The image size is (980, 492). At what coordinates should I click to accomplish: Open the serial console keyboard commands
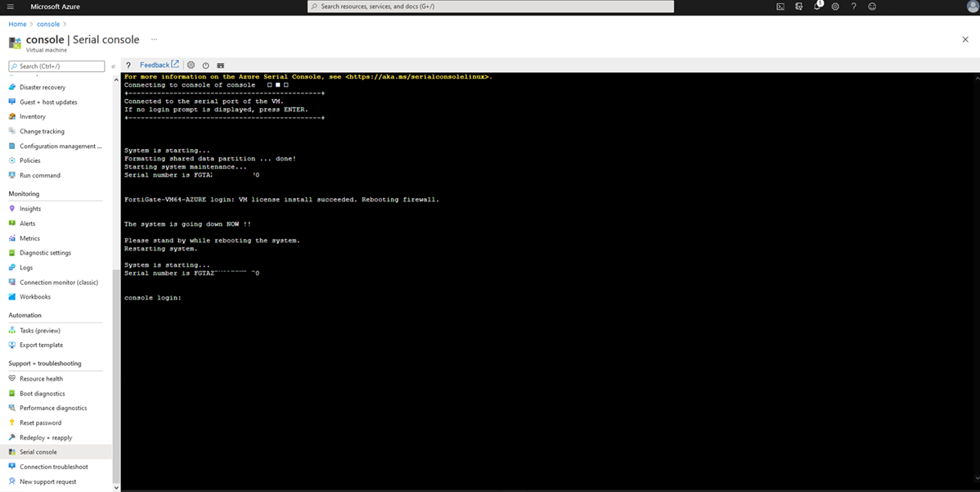pos(221,65)
